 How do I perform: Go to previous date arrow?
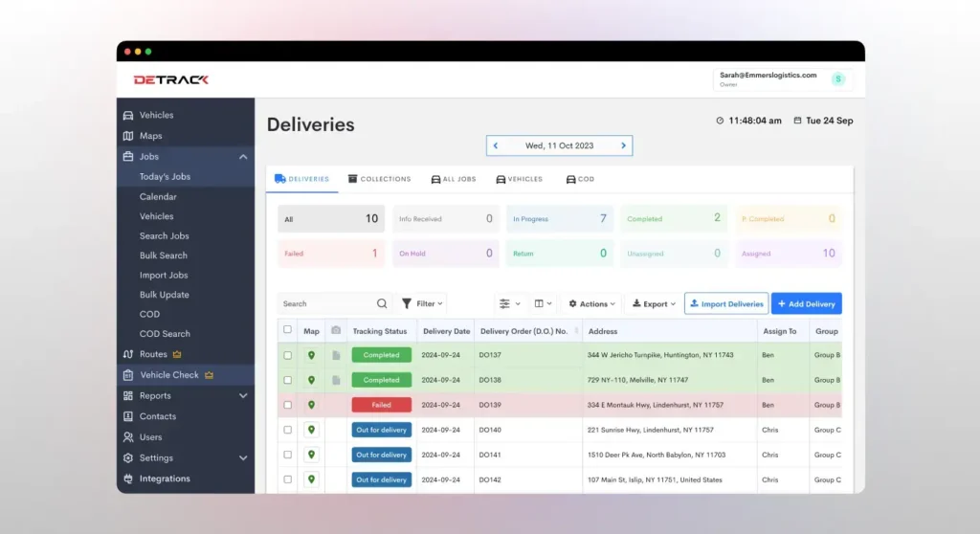(496, 145)
